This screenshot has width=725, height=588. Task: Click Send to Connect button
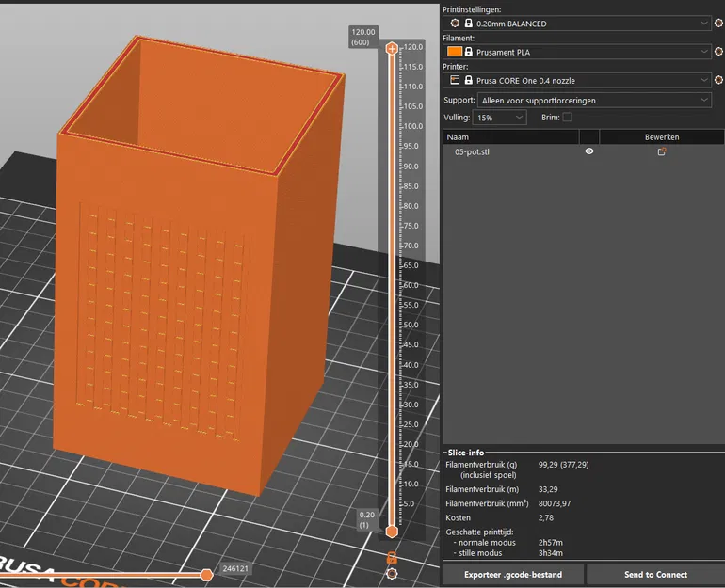(x=655, y=575)
